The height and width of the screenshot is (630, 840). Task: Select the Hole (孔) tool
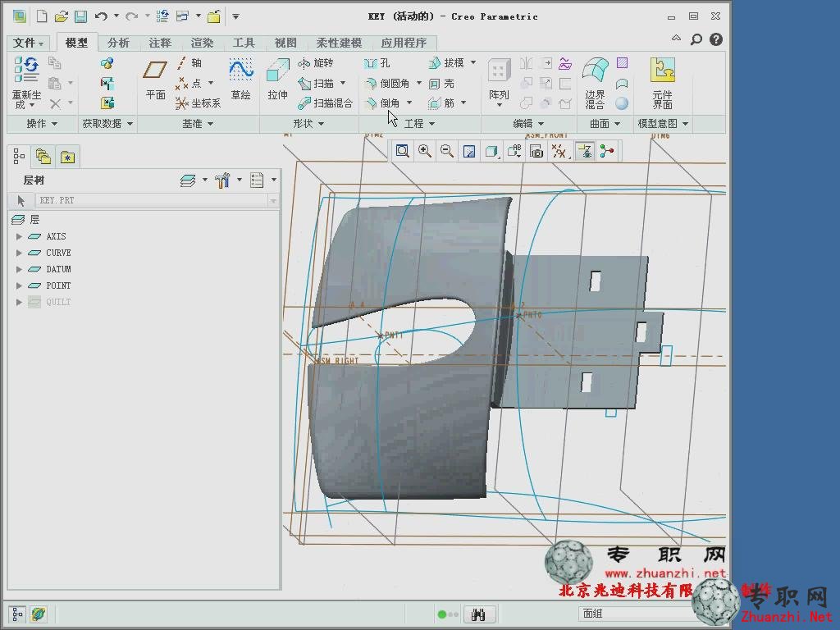pyautogui.click(x=377, y=63)
